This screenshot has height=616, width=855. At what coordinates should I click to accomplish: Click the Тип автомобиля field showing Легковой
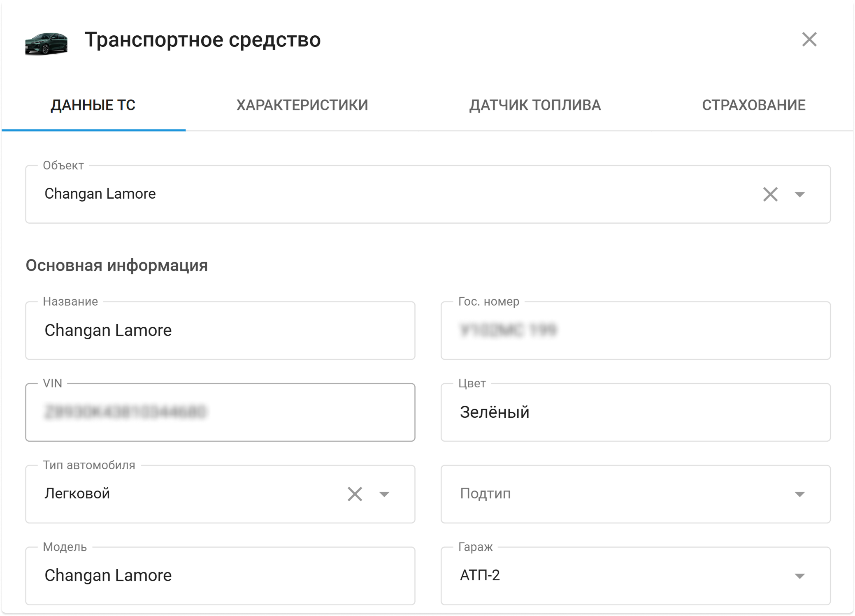[x=220, y=494]
